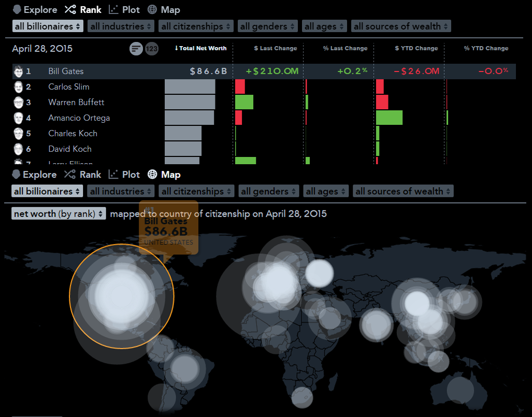Image resolution: width=532 pixels, height=417 pixels.
Task: Click the globe Map icon in top toolbar
Action: coord(151,9)
